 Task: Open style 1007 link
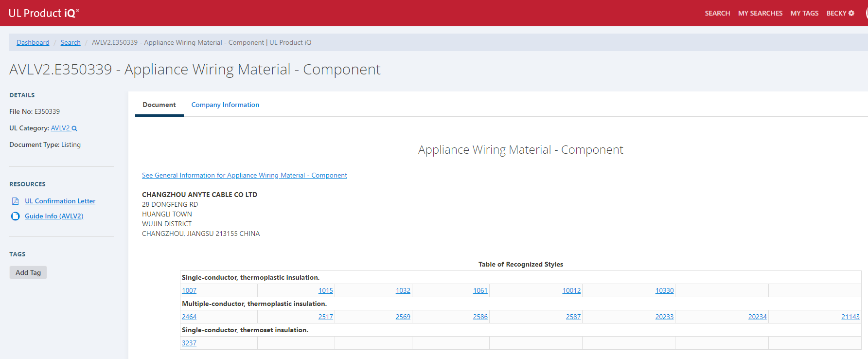(189, 290)
